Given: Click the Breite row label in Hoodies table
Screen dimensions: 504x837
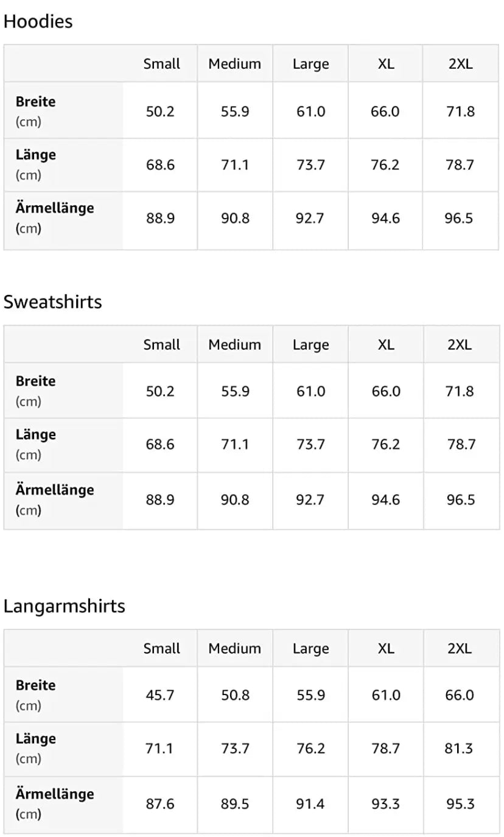Looking at the screenshot, I should pos(35,102).
